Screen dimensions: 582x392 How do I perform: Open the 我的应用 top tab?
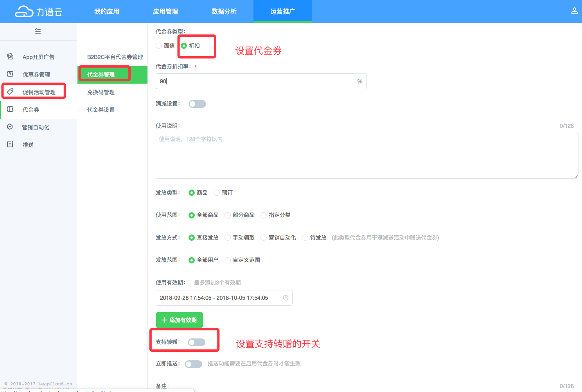coord(107,11)
